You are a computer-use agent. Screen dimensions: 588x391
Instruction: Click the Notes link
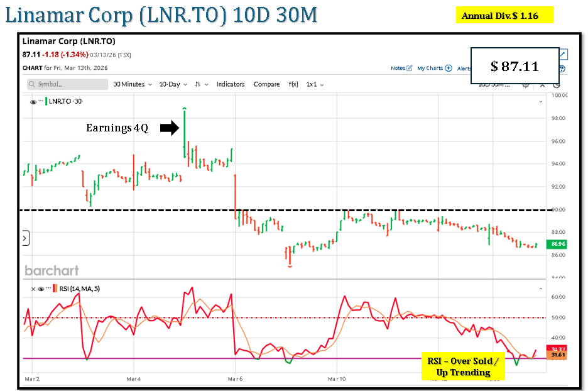click(398, 68)
